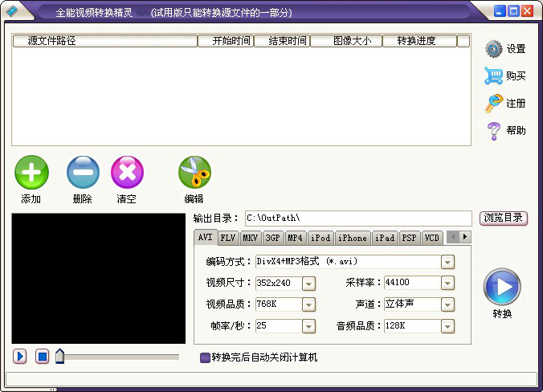Click the black video preview area
The image size is (543, 392).
pos(99,279)
